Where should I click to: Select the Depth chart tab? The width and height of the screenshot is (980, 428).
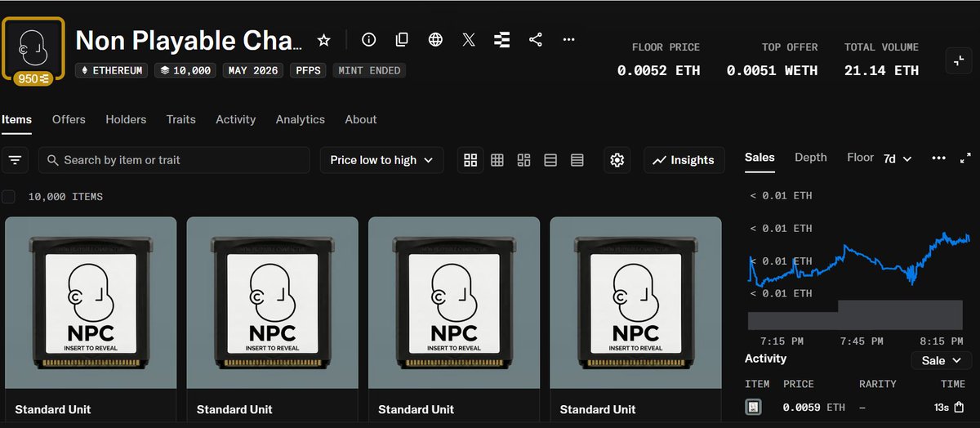pyautogui.click(x=811, y=158)
